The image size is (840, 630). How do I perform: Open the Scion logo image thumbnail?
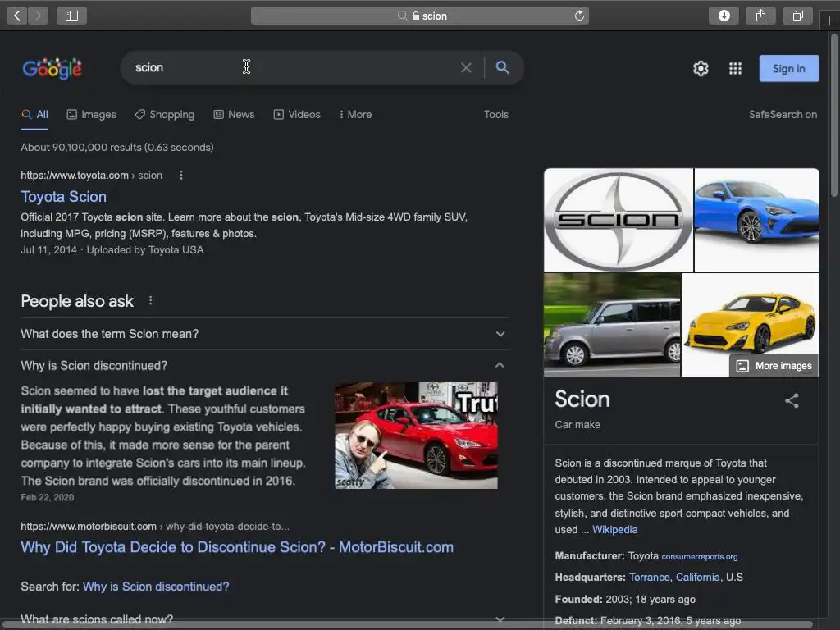(x=619, y=220)
